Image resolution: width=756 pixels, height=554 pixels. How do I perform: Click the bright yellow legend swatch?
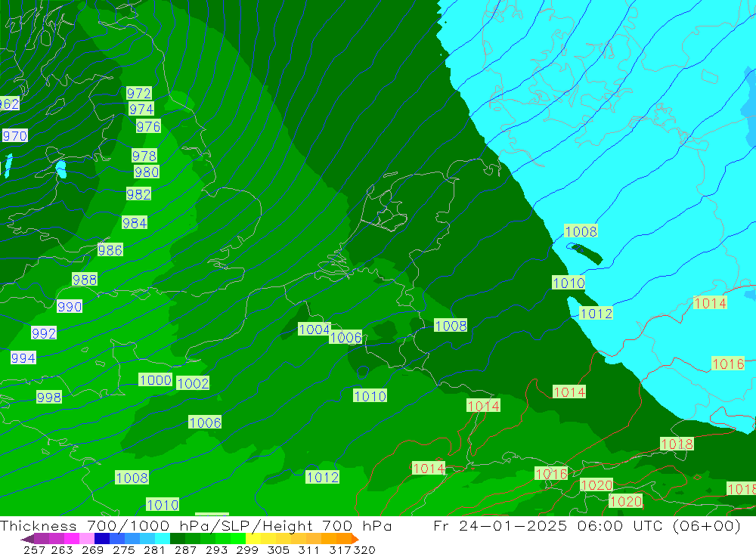click(x=253, y=539)
